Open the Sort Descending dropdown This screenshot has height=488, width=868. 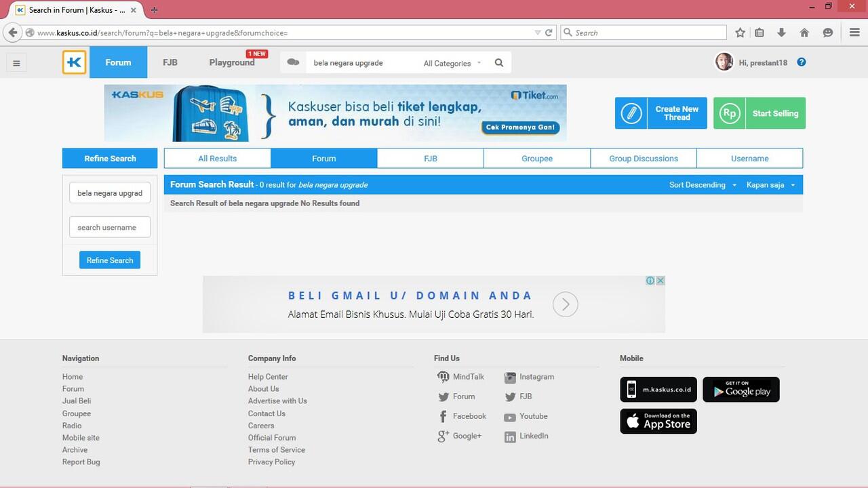click(x=703, y=185)
